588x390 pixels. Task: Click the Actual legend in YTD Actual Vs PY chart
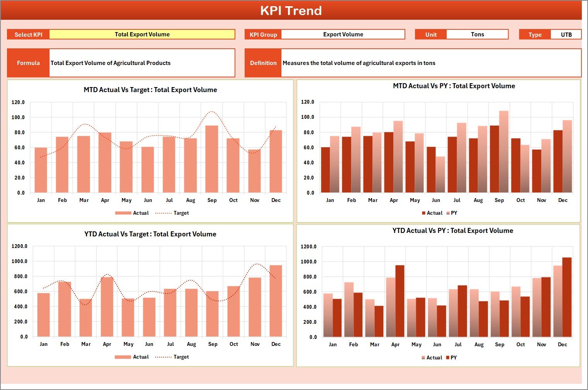[x=434, y=357]
